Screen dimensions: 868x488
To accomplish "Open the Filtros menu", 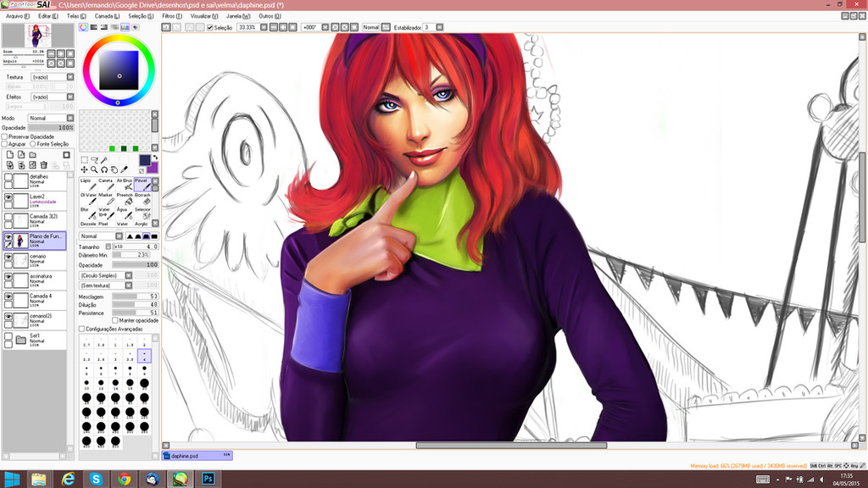I will tap(171, 16).
